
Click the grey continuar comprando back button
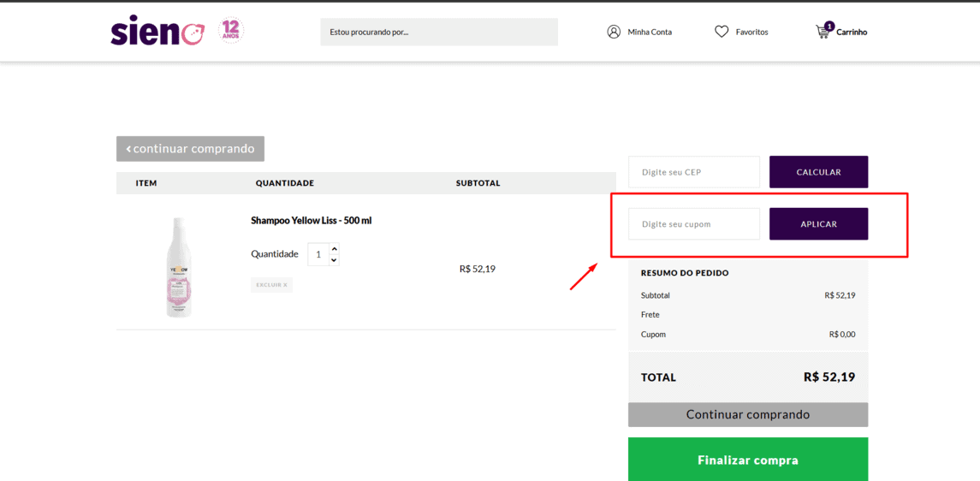tap(190, 149)
